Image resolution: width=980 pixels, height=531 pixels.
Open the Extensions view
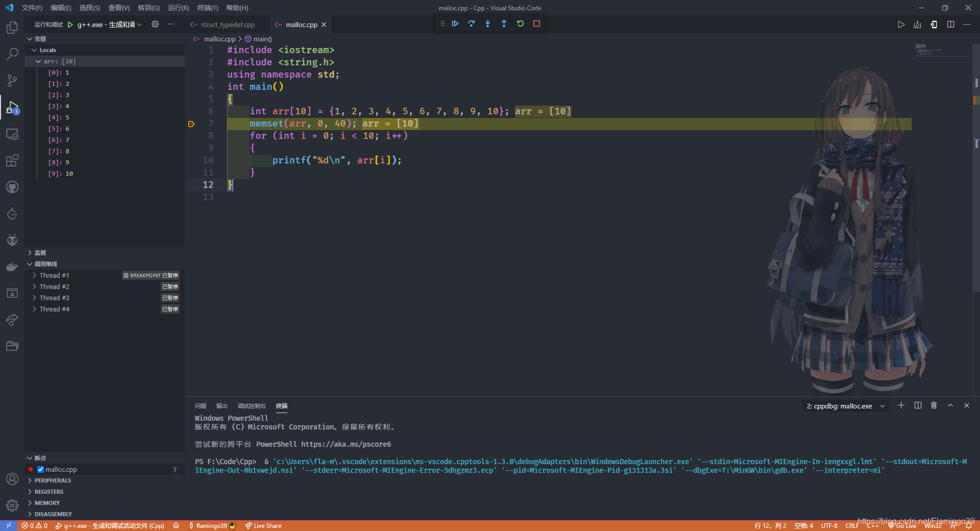[x=12, y=161]
